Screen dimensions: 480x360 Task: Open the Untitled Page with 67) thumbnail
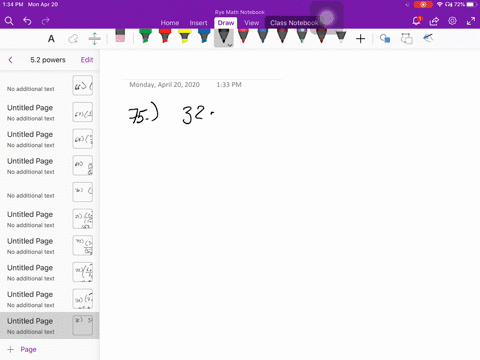[x=50, y=112]
